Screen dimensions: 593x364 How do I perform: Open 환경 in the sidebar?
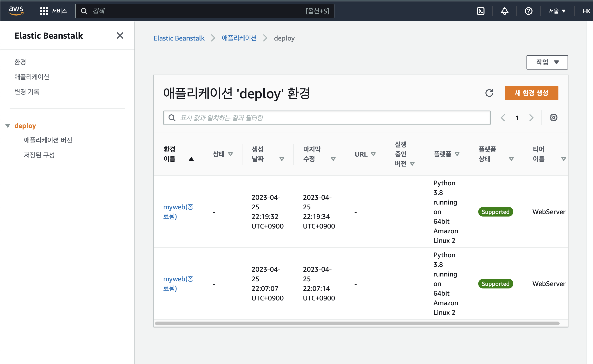(x=20, y=62)
